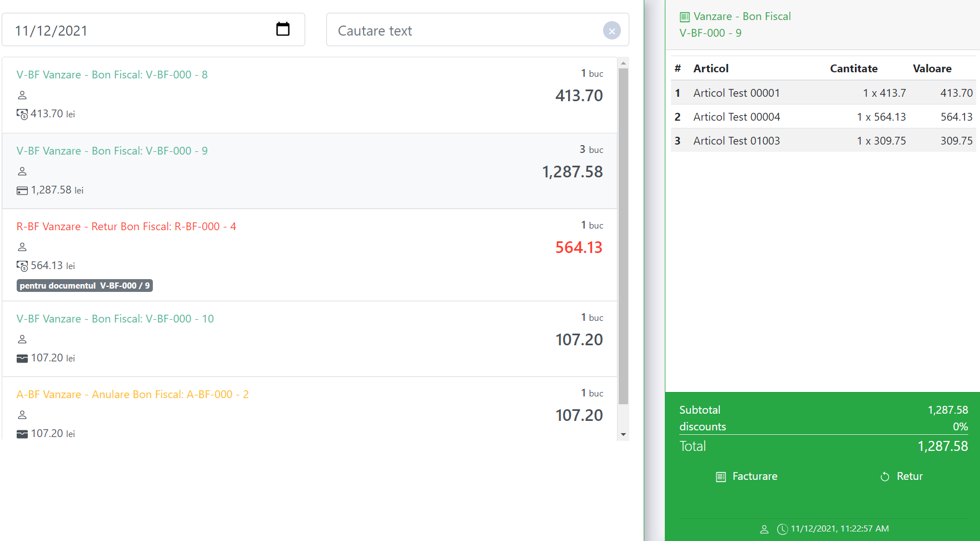Click user icon in A-BF-000 - 2 row

point(22,415)
